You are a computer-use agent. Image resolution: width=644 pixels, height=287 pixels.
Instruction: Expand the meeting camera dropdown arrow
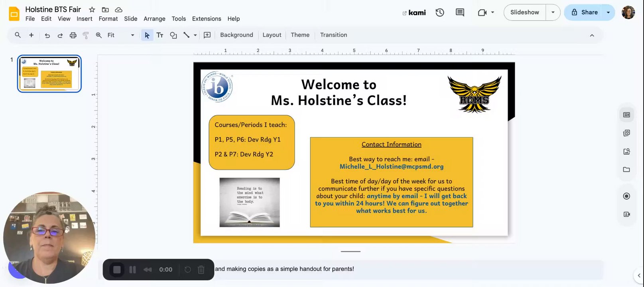[492, 12]
